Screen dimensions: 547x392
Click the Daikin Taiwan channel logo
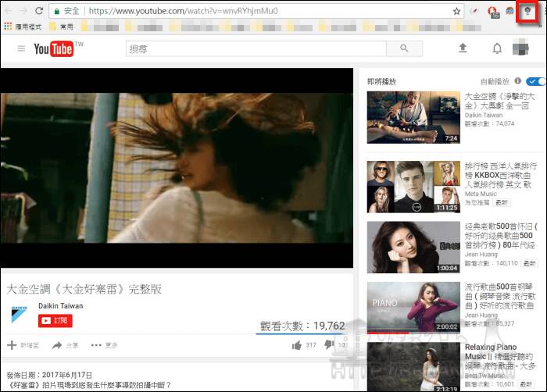coord(20,314)
